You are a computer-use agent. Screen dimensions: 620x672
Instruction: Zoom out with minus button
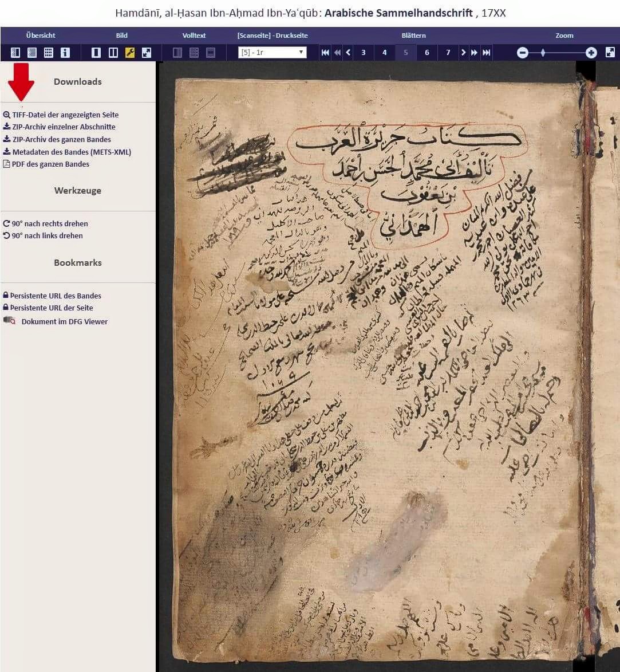[x=522, y=53]
